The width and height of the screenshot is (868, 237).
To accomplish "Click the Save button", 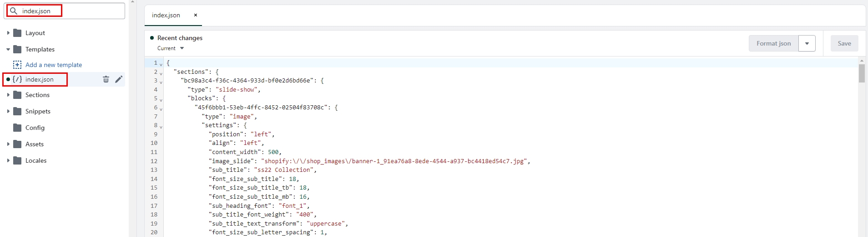I will pyautogui.click(x=844, y=44).
